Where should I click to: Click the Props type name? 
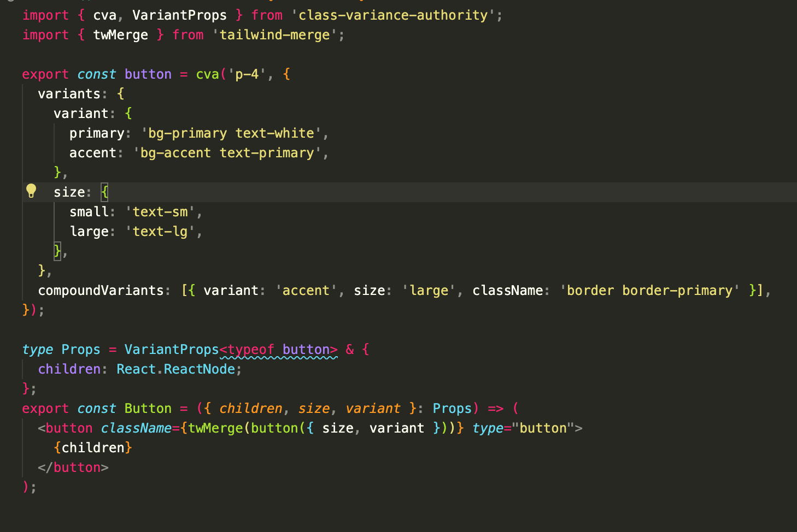[x=80, y=349]
